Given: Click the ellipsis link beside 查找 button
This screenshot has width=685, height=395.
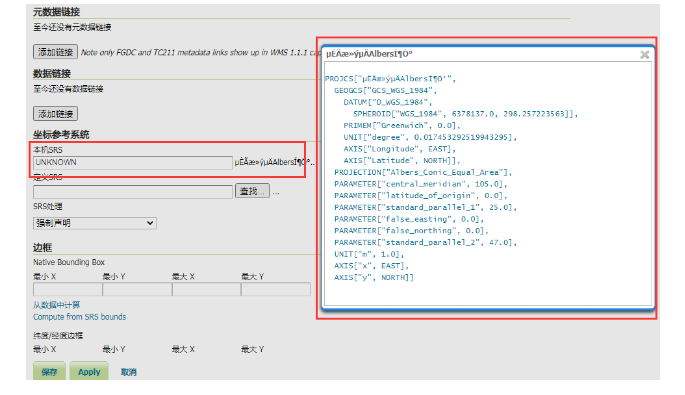Looking at the screenshot, I should coord(276,192).
